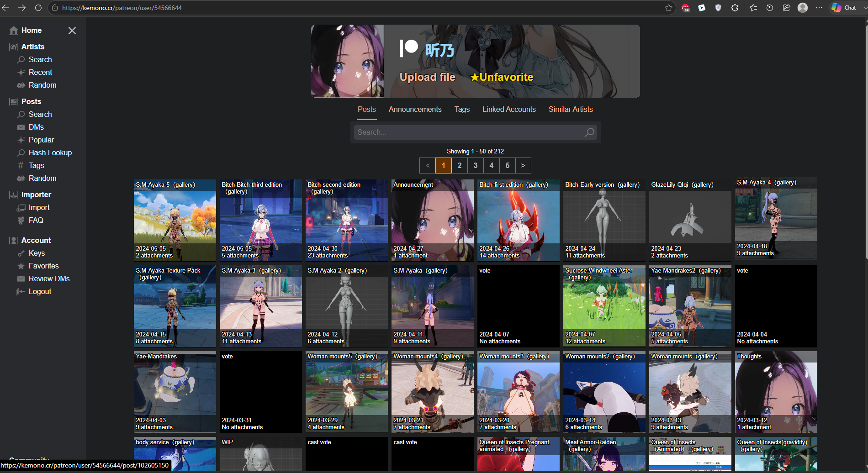Open the browser history icon
This screenshot has height=473, width=868.
[770, 8]
